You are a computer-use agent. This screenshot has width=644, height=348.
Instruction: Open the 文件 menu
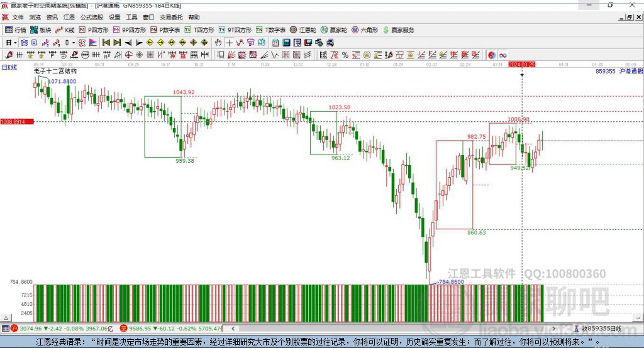tap(18, 17)
